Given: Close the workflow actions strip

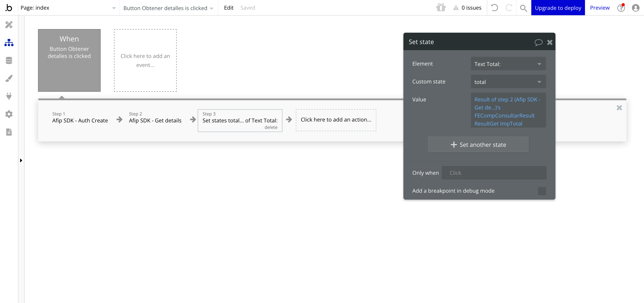Looking at the screenshot, I should pos(619,108).
